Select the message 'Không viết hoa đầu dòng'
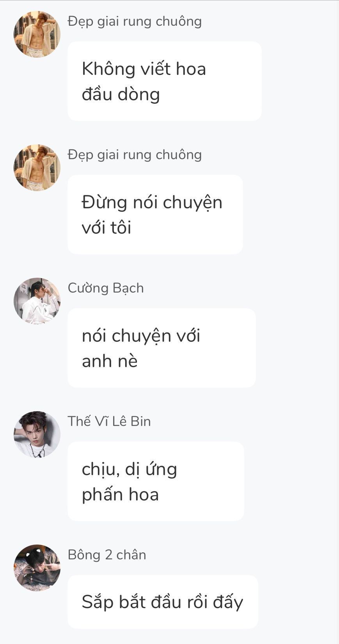 165,81
